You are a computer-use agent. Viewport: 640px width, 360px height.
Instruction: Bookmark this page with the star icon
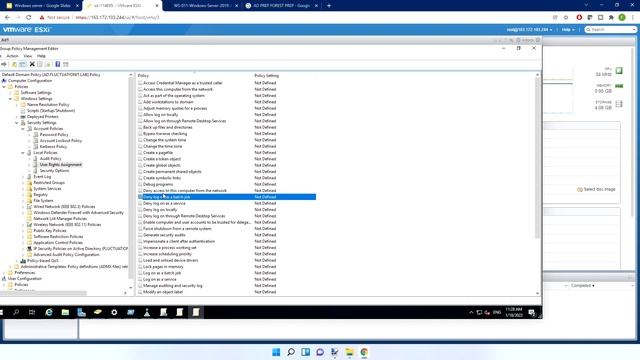pyautogui.click(x=566, y=18)
